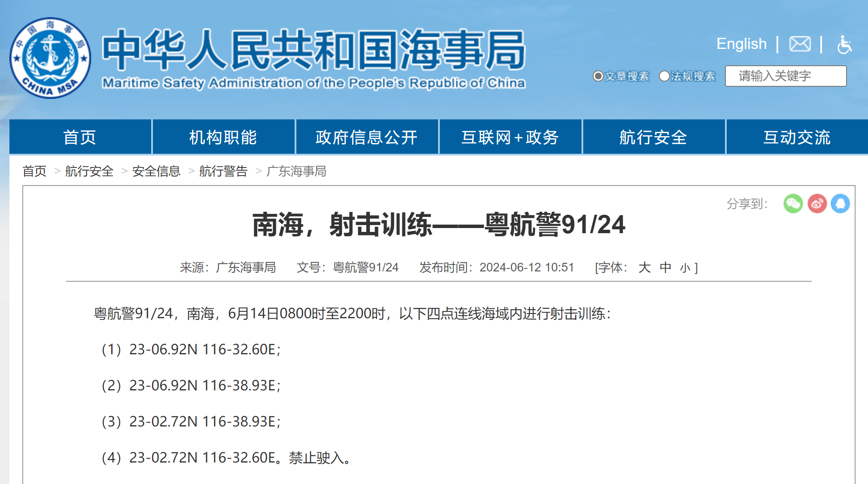Click the wheelchair accessibility icon
Viewport: 868px width, 484px height.
point(844,44)
